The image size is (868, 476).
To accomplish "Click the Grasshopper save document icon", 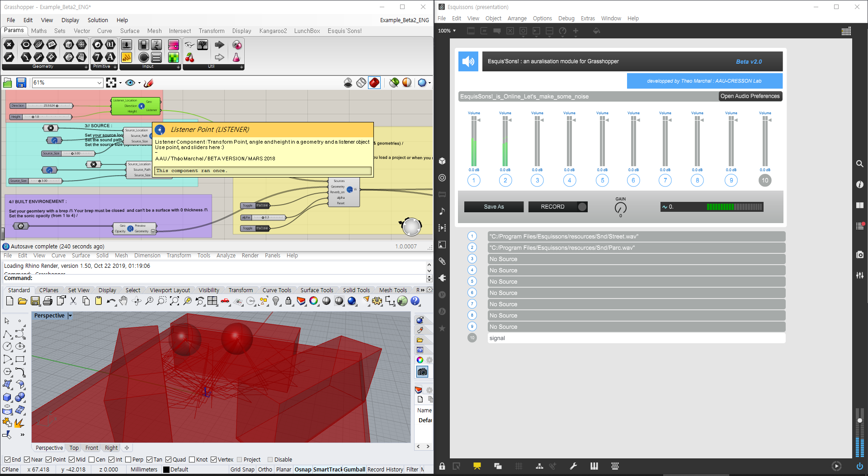I will pos(21,83).
